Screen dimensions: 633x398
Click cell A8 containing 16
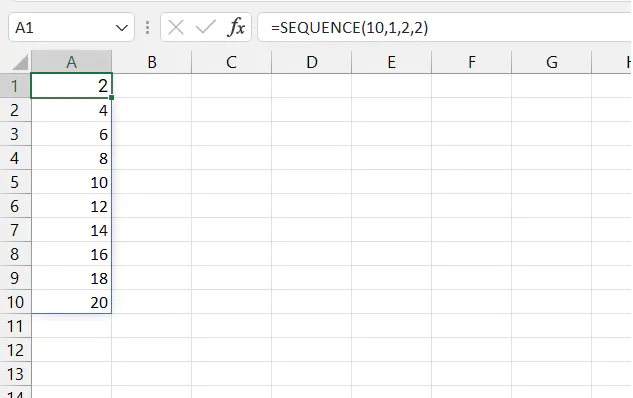pos(71,253)
